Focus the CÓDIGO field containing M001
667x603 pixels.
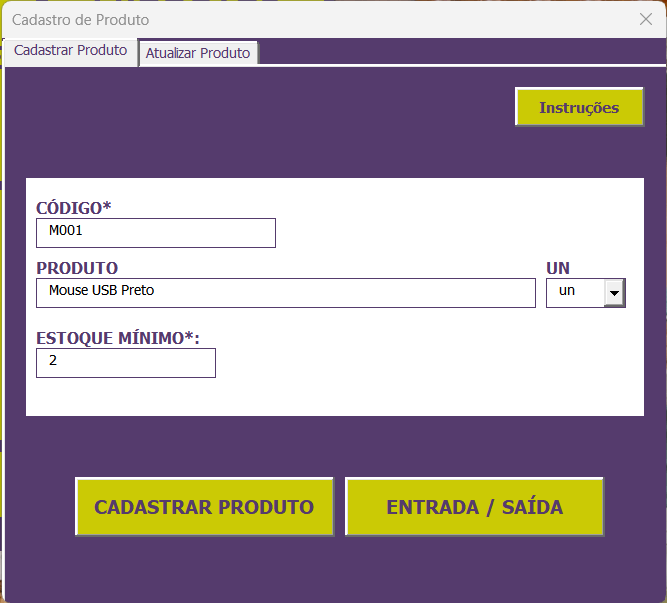click(156, 233)
